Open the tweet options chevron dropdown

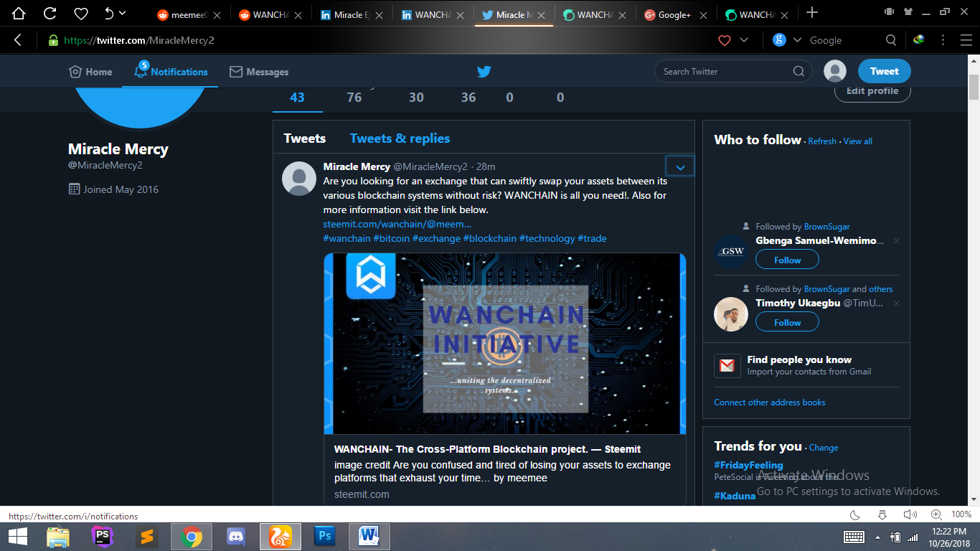(680, 167)
